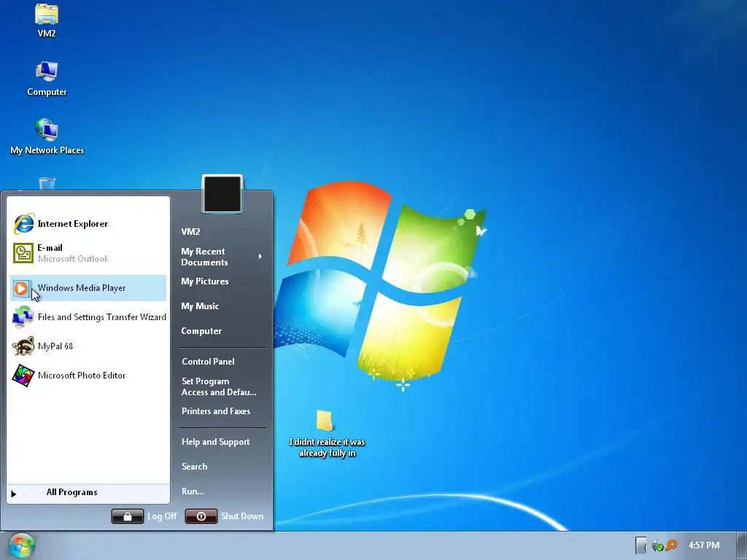Start Windows Media Player
Viewport: 747px width, 560px height.
[x=88, y=287]
